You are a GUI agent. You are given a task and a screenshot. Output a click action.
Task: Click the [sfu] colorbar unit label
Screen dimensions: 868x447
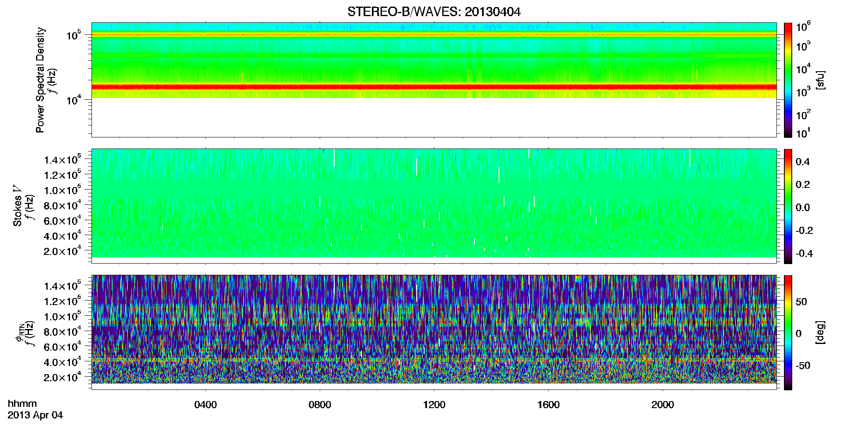click(820, 80)
